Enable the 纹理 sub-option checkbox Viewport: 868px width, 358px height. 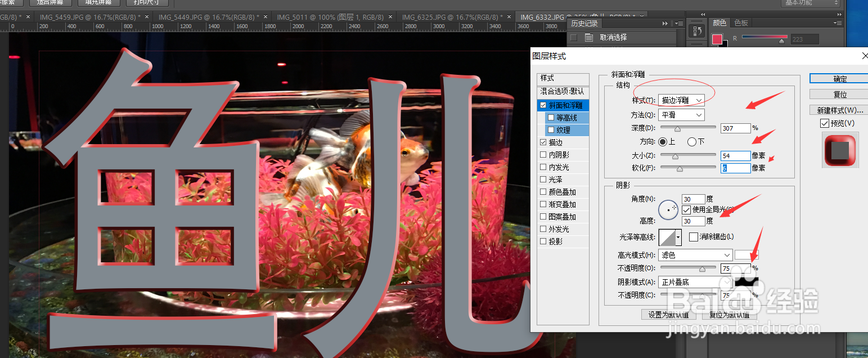(x=551, y=130)
